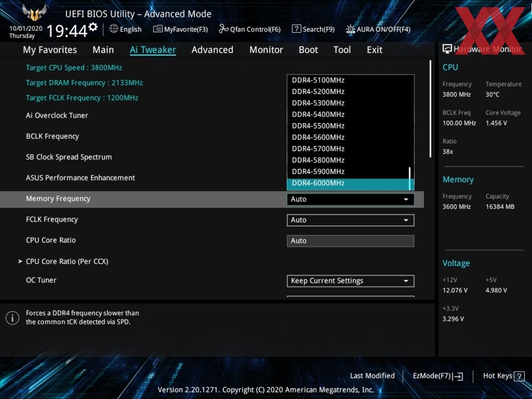Click the 19:44 clock display
This screenshot has height=399, width=532.
[x=66, y=31]
